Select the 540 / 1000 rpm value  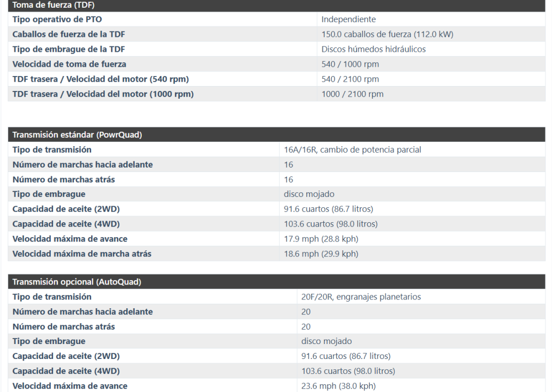(x=350, y=64)
